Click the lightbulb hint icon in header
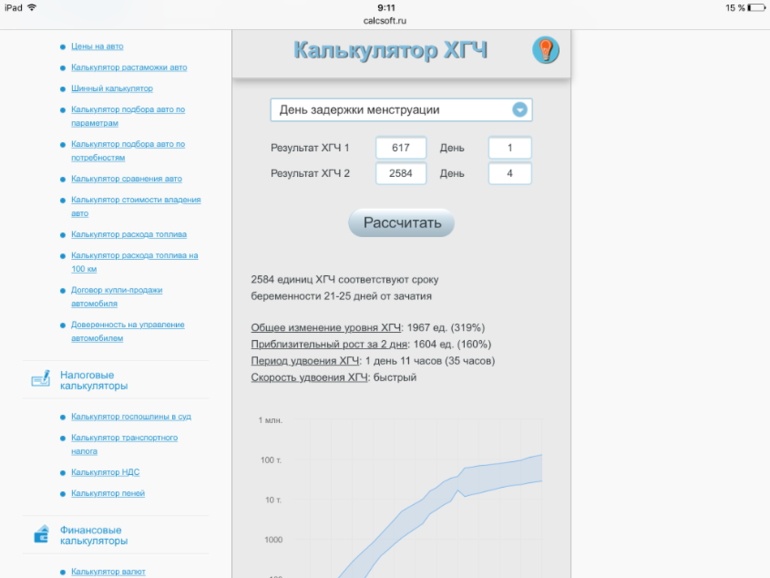This screenshot has width=770, height=578. point(545,50)
